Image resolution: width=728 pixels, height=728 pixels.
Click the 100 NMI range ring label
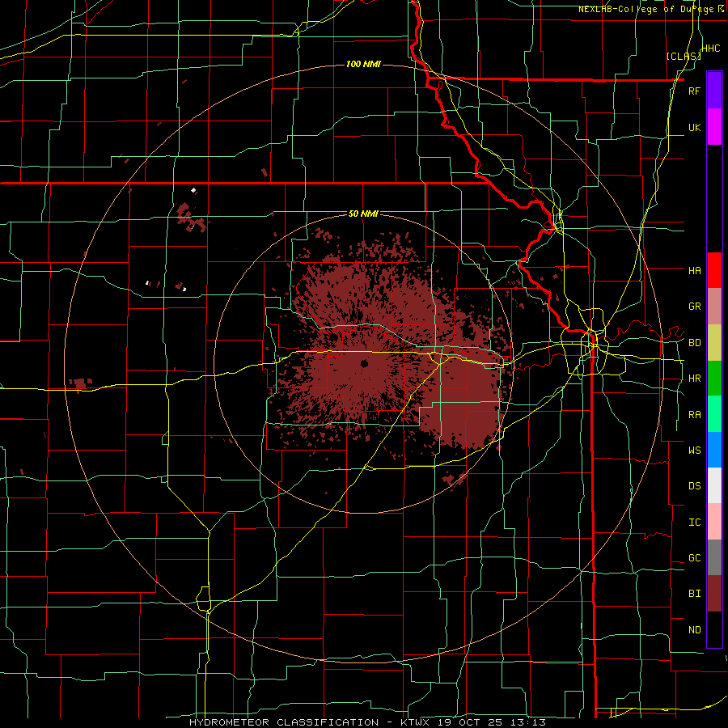point(363,64)
